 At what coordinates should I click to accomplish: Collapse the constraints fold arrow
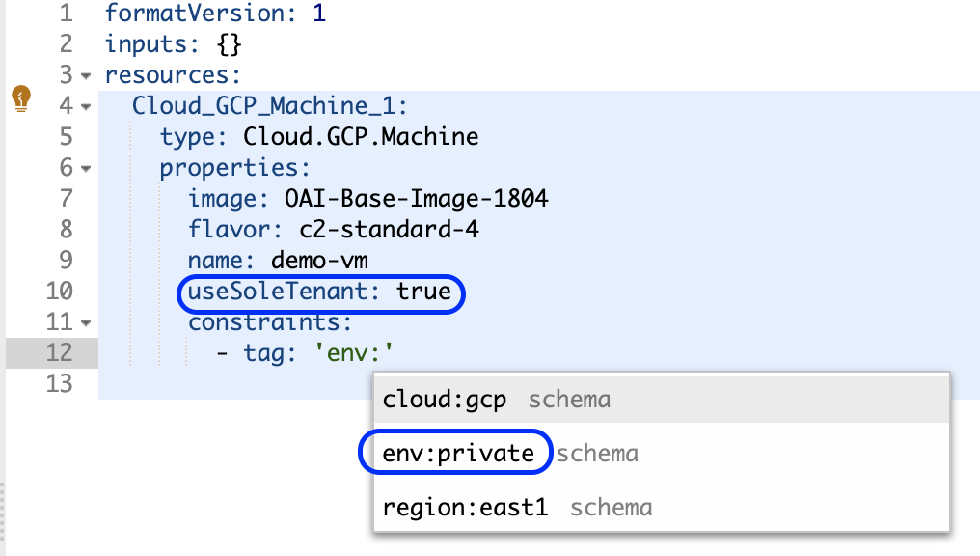[x=87, y=322]
